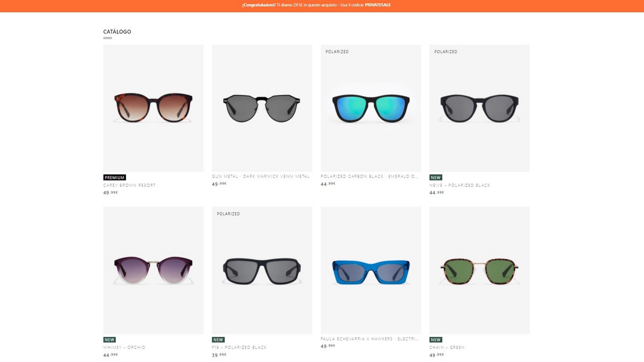Open the Chain Green sunglasses image
The width and height of the screenshot is (644, 362).
tap(479, 270)
